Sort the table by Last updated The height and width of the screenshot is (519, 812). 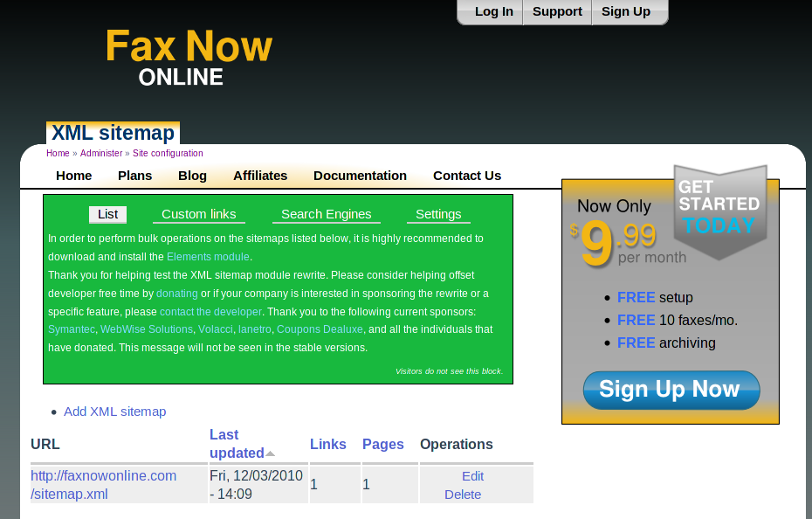pos(237,444)
